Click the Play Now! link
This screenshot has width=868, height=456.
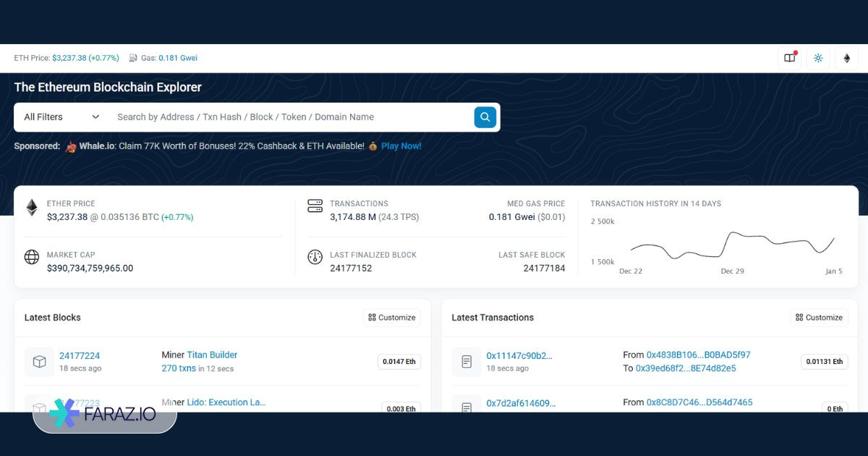401,145
